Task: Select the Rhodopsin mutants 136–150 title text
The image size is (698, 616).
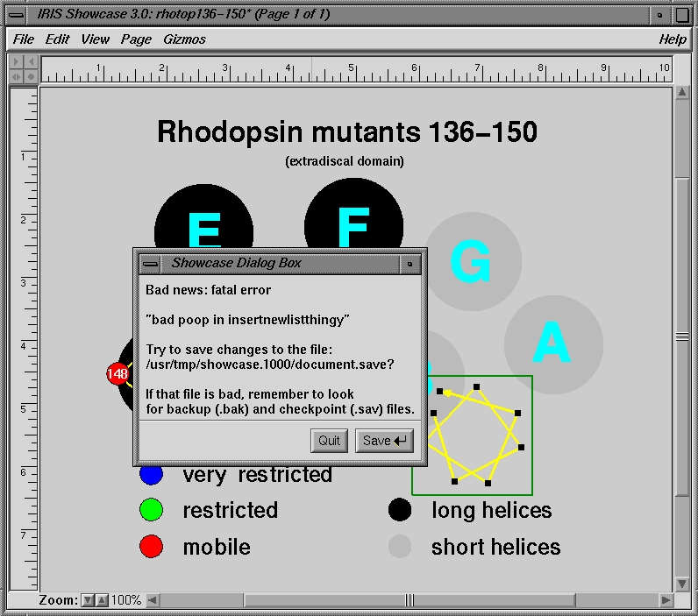Action: 347,132
